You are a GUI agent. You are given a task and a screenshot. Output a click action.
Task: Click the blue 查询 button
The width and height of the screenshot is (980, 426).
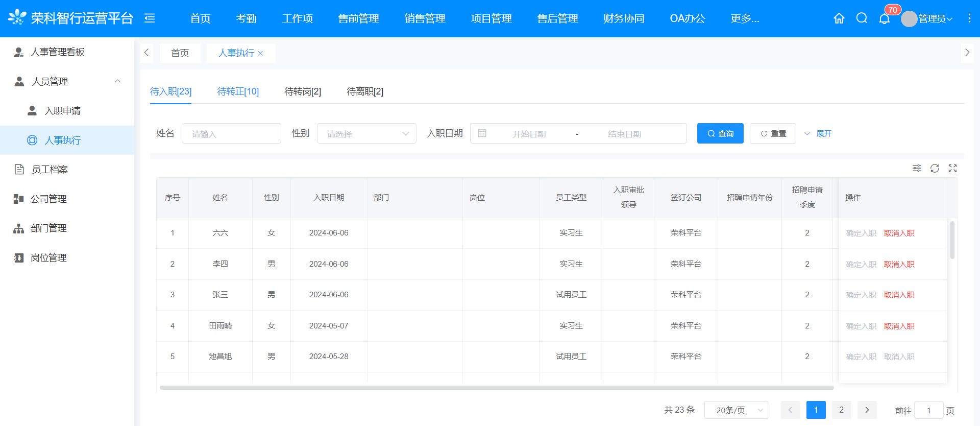point(720,134)
